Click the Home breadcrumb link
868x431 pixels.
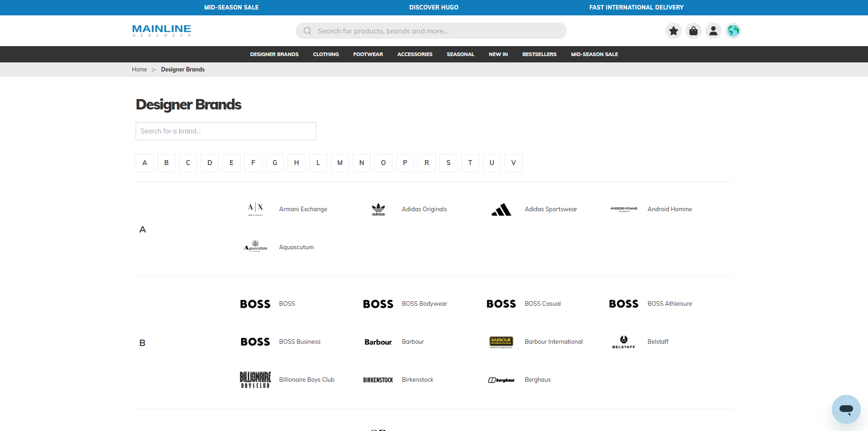tap(139, 70)
